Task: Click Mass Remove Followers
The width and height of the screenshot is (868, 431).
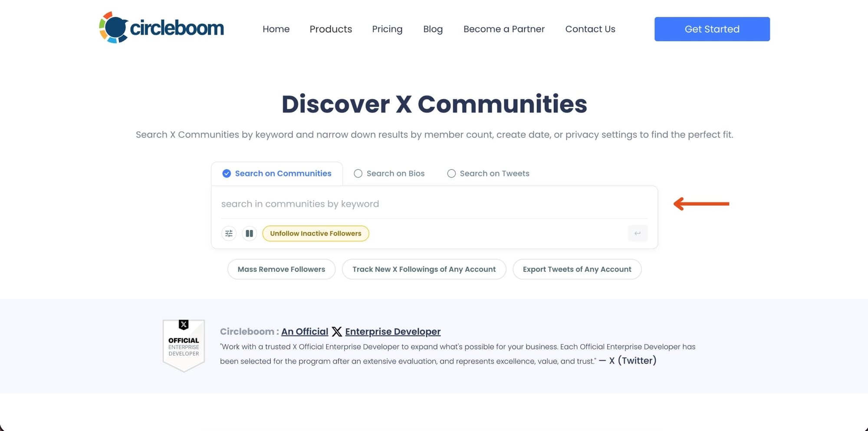Action: point(281,269)
